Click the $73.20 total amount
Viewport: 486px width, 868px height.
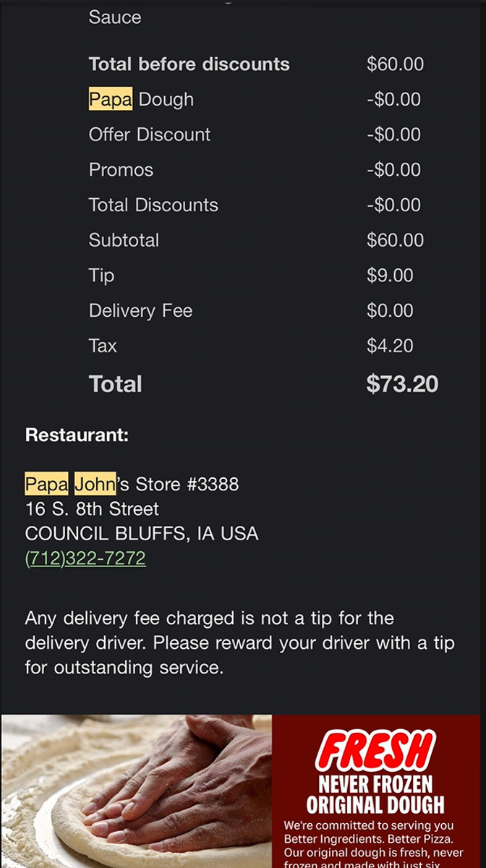point(402,384)
